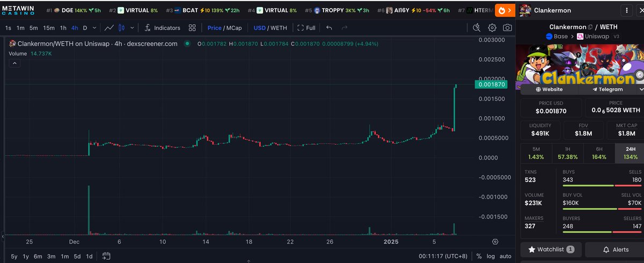Toggle percent scale mode

[479, 256]
